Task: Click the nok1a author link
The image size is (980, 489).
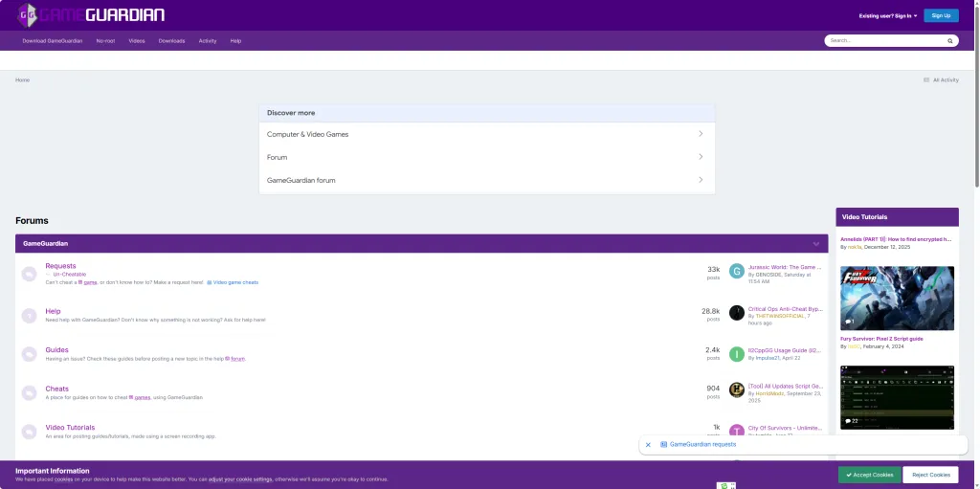Action: point(855,247)
